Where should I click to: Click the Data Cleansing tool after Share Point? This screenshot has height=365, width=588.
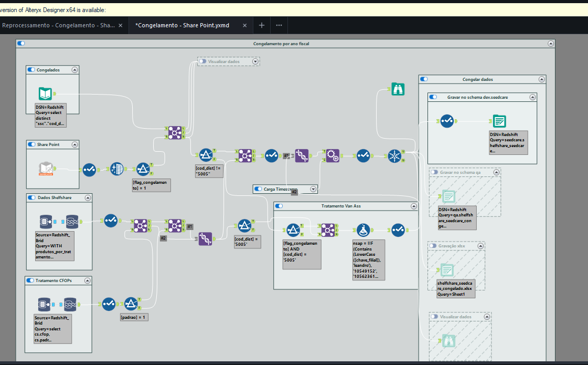click(116, 169)
